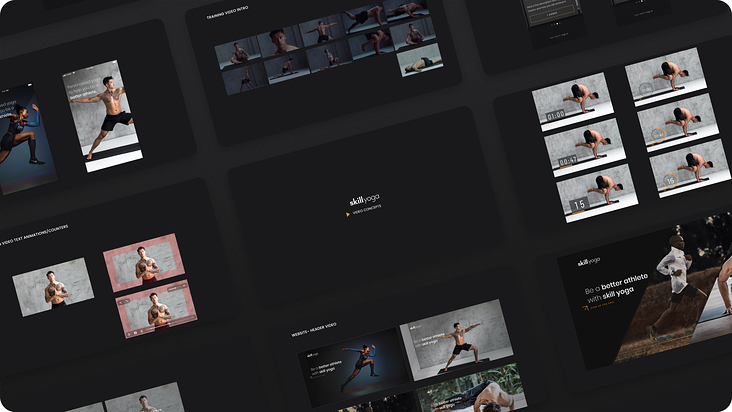Image resolution: width=732 pixels, height=412 pixels.
Task: Click the orange circular 15 timer
Action: [670, 181]
